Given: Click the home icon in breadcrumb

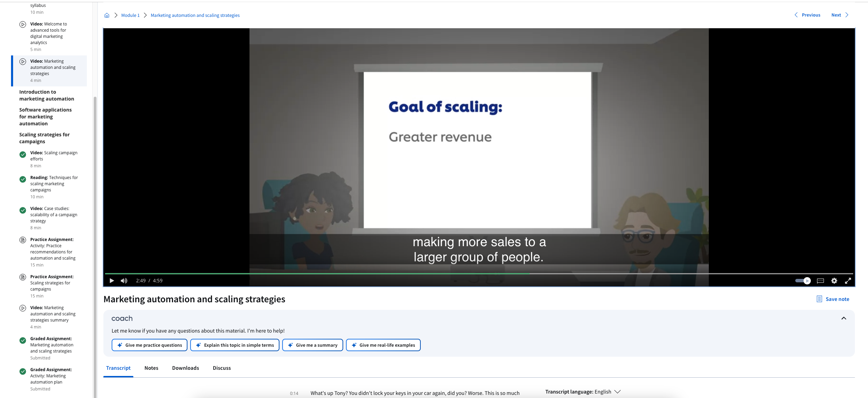Looking at the screenshot, I should [x=107, y=15].
